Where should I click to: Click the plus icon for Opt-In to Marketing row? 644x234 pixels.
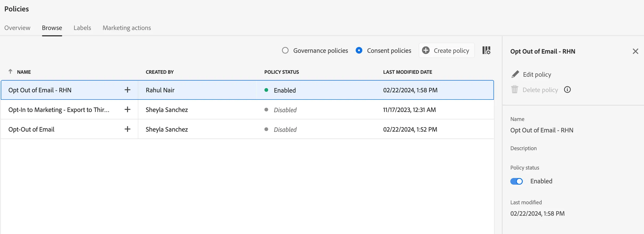click(x=128, y=110)
